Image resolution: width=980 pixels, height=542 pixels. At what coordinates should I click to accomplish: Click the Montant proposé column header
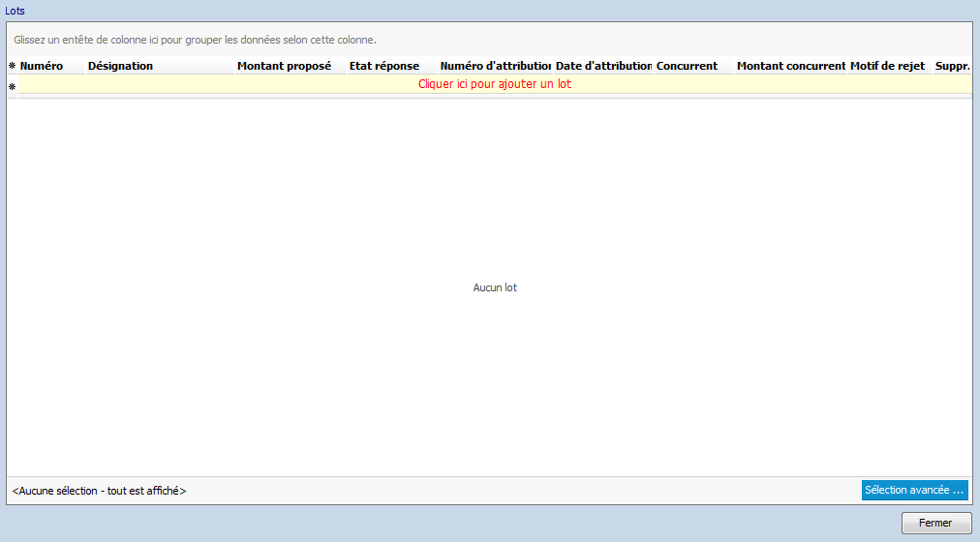(x=291, y=66)
